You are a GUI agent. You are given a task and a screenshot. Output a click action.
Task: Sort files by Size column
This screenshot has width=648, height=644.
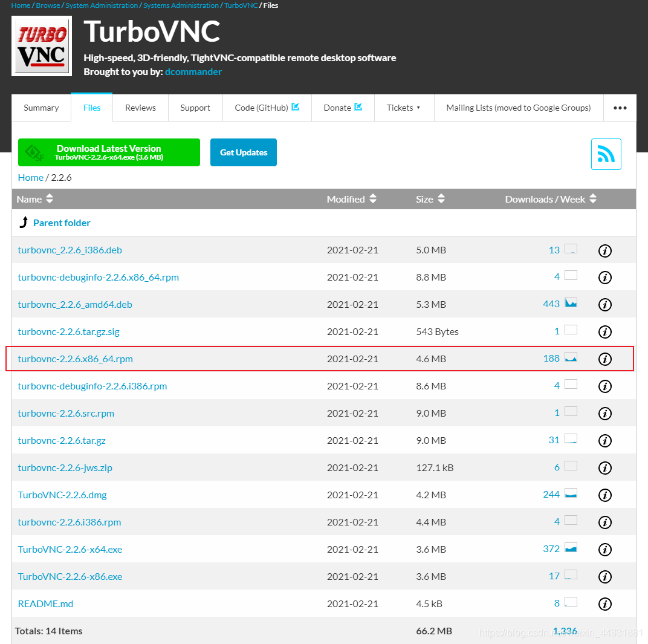(430, 199)
